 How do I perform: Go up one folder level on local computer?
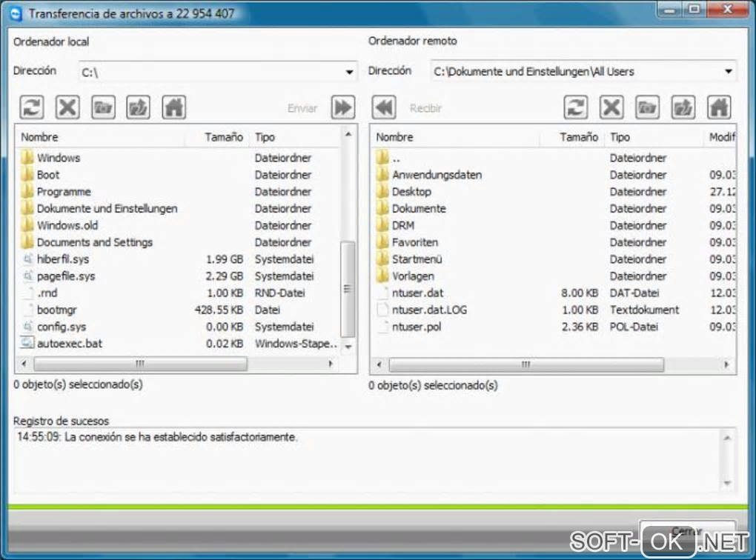(x=139, y=107)
